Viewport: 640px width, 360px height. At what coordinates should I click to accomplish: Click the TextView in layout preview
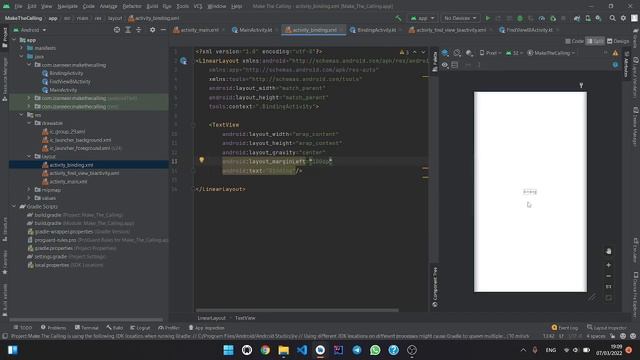530,191
